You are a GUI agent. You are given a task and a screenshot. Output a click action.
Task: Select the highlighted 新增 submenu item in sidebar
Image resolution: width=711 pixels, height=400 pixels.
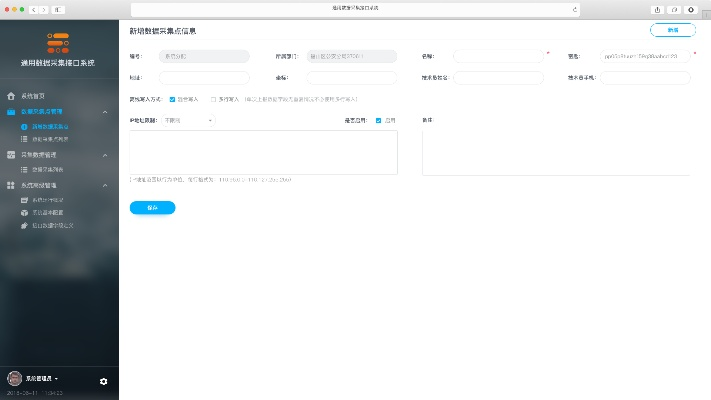[x=50, y=127]
